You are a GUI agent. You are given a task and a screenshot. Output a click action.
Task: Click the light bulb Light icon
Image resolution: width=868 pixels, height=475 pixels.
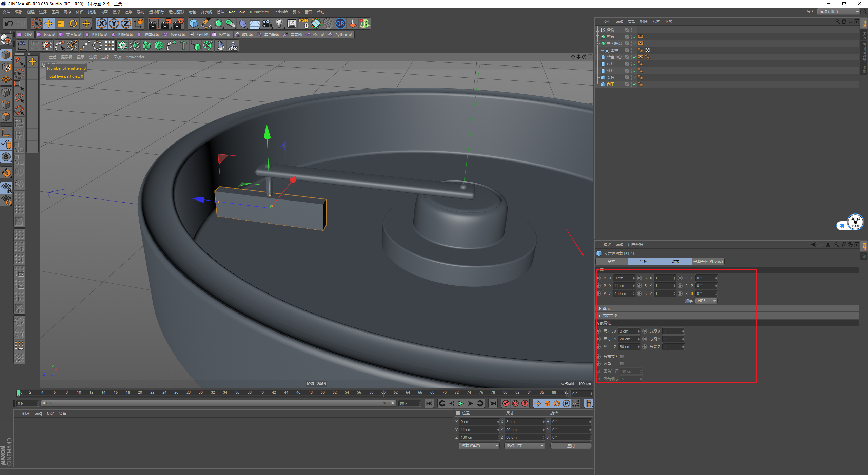[279, 23]
